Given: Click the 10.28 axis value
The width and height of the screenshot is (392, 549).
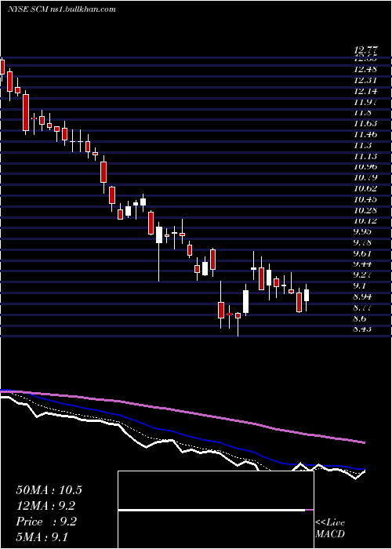Looking at the screenshot, I should point(365,210).
